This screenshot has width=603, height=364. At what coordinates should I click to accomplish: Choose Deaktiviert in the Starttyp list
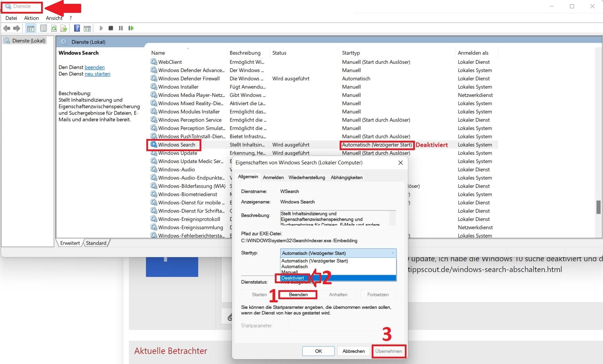coord(338,278)
